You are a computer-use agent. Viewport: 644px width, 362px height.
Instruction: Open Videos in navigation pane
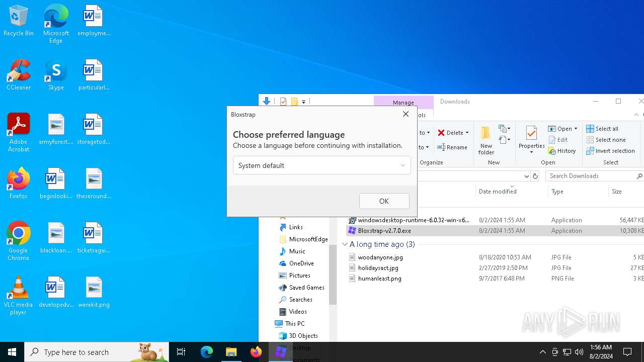[298, 312]
